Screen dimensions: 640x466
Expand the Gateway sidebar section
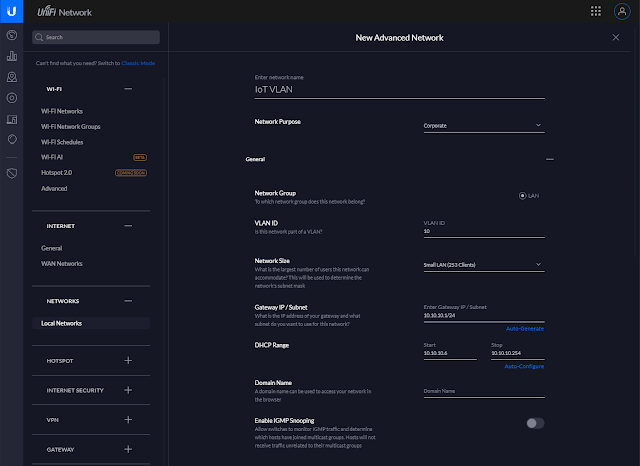point(128,449)
